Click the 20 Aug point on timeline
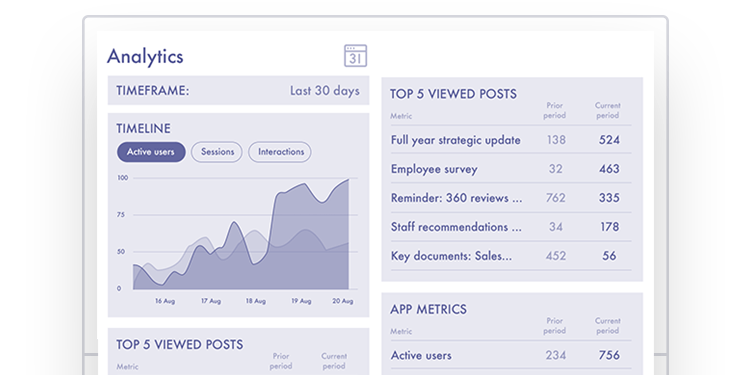 click(x=343, y=301)
